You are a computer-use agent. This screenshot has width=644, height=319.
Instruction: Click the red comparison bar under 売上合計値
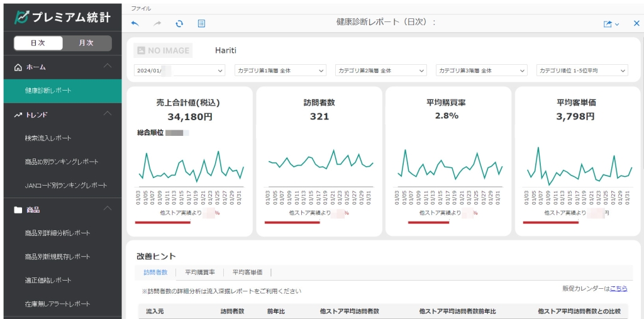pos(163,223)
